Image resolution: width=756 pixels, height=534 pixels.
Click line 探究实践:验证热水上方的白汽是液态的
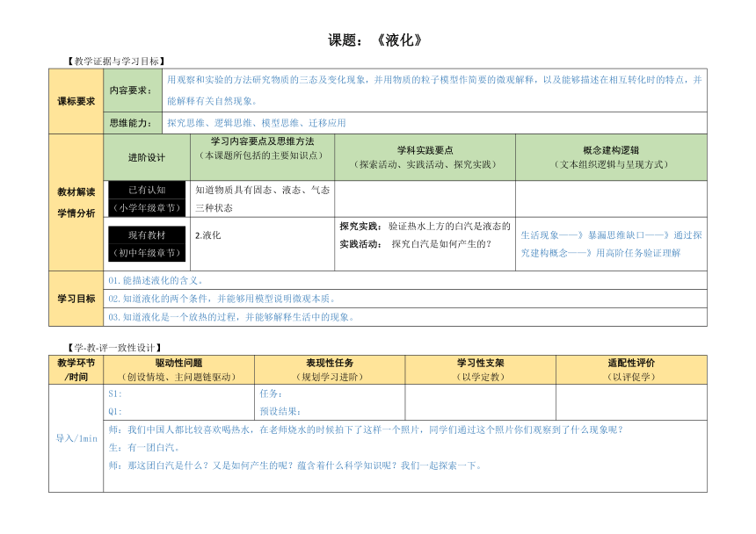(x=425, y=227)
